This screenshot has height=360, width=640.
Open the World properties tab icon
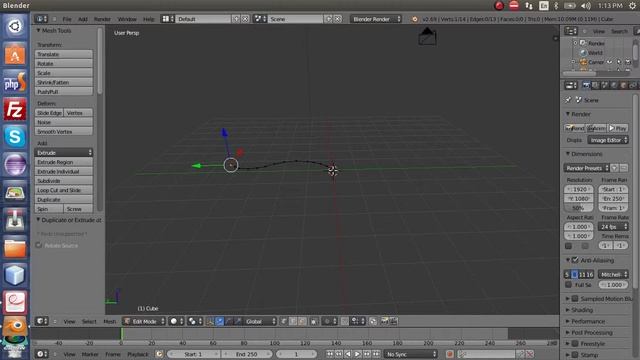pyautogui.click(x=614, y=85)
